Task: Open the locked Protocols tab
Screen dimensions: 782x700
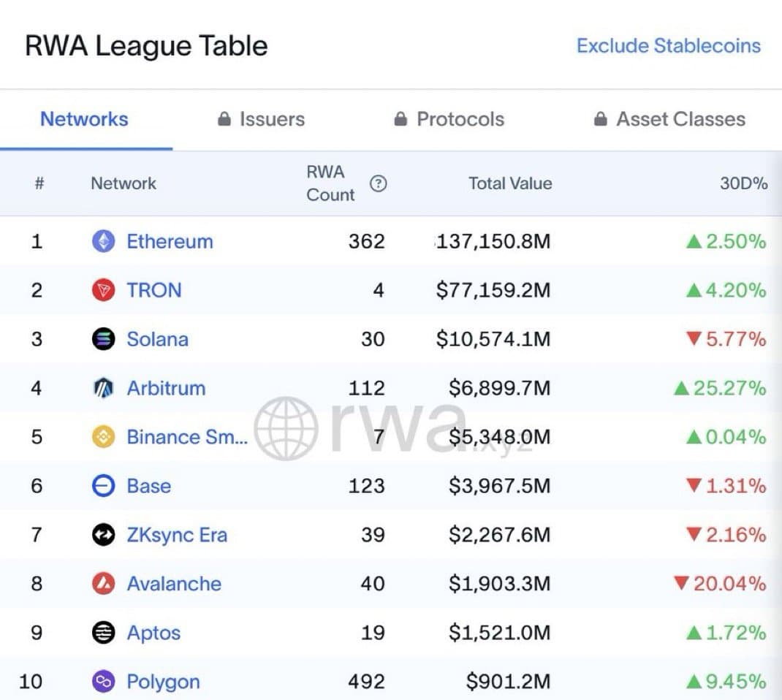Action: point(449,119)
